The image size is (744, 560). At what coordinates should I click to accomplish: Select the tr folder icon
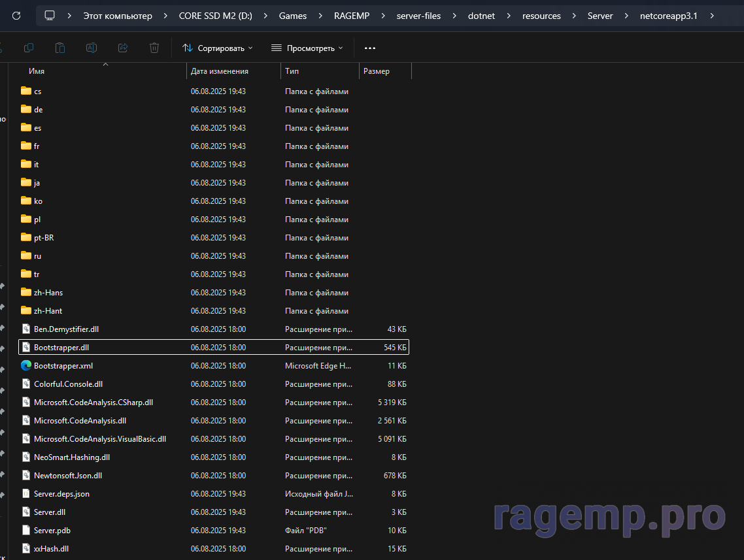click(x=26, y=274)
